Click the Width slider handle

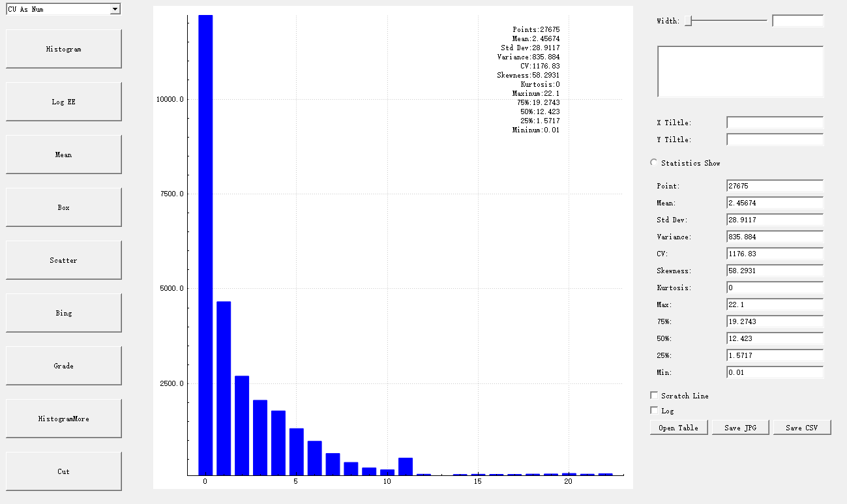[x=688, y=21]
